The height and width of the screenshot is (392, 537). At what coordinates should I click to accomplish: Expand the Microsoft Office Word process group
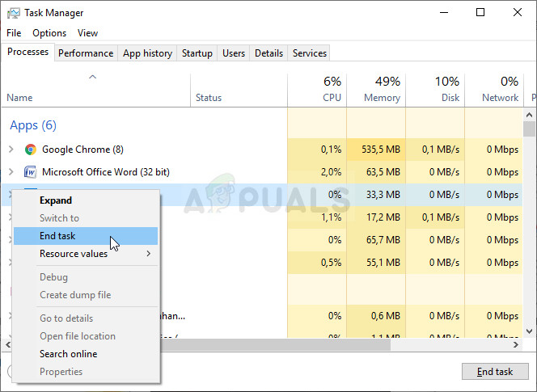click(11, 172)
